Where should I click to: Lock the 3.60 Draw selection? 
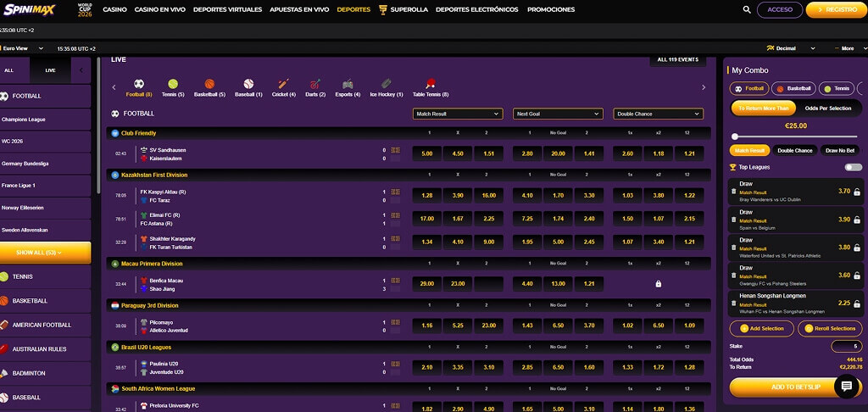857,276
